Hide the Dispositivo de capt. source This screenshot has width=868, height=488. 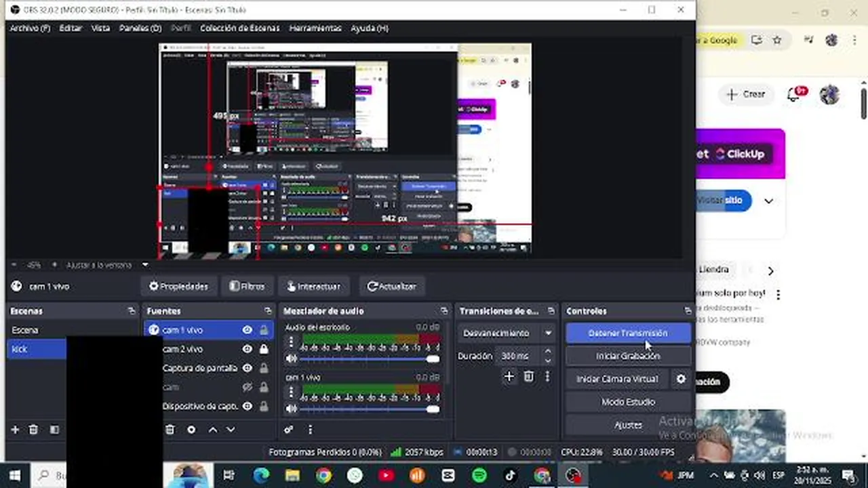click(x=248, y=406)
